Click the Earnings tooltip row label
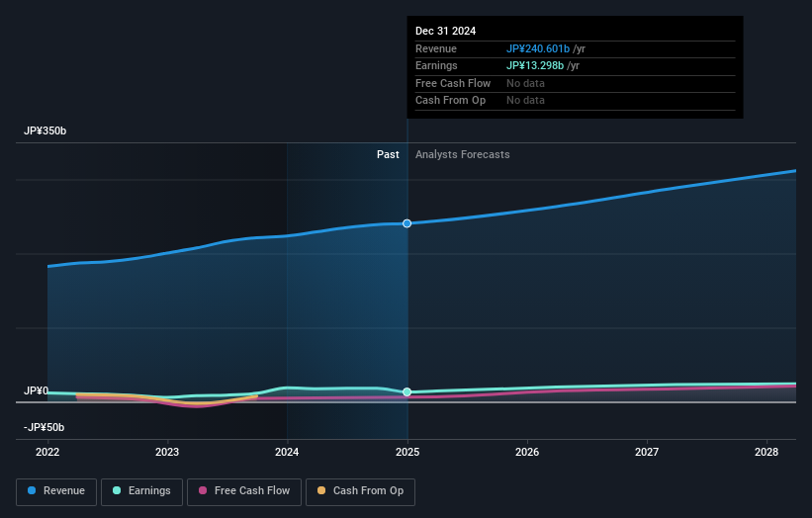812x518 pixels. [x=436, y=65]
